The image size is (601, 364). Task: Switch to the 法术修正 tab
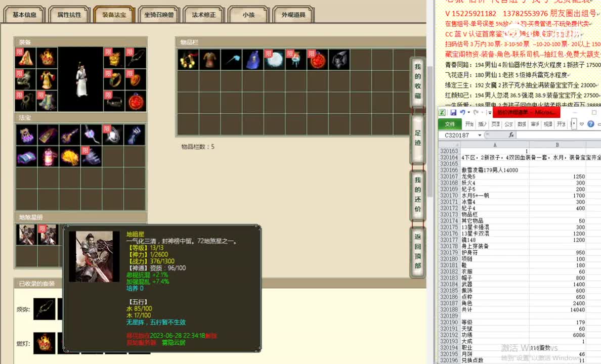[x=203, y=15]
